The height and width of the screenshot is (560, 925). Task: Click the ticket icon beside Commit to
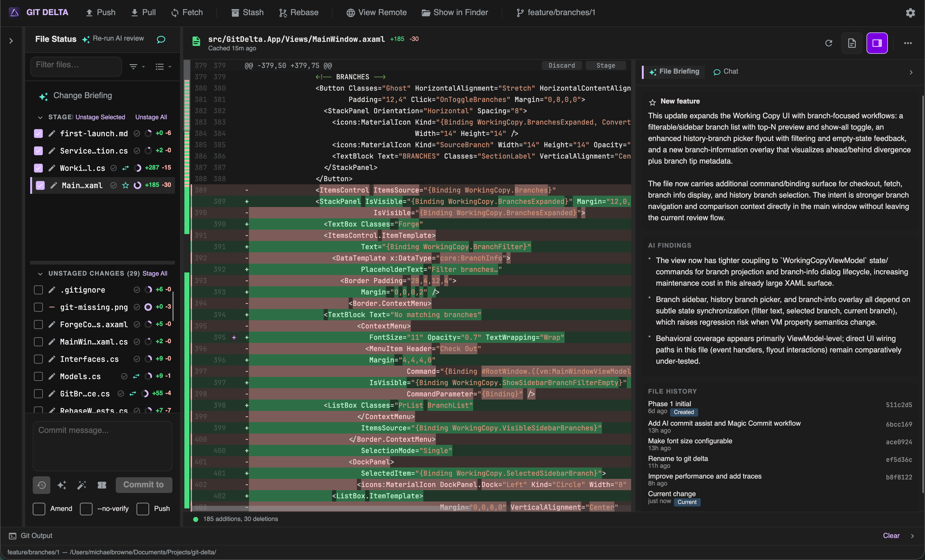click(102, 485)
